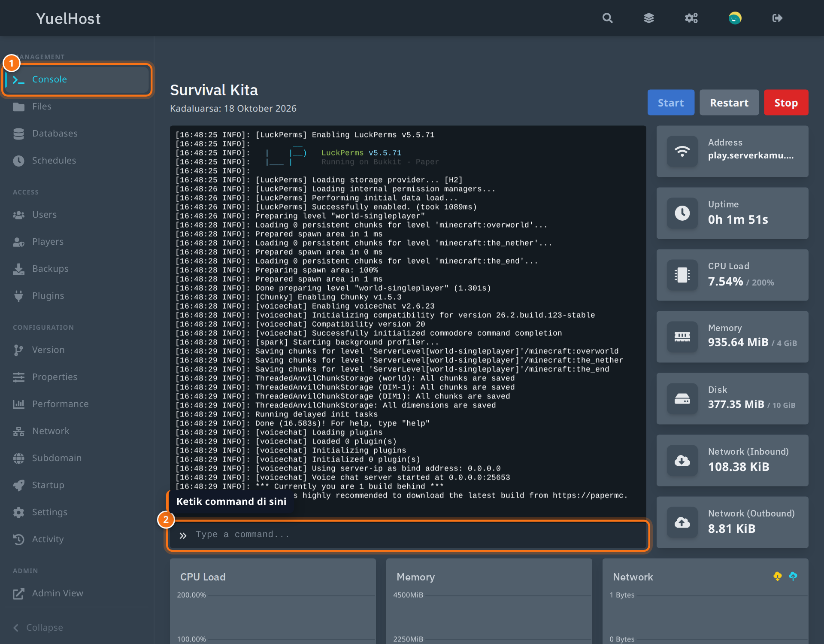Viewport: 824px width, 644px height.
Task: Click the 377.35 MiB disk value
Action: point(736,404)
